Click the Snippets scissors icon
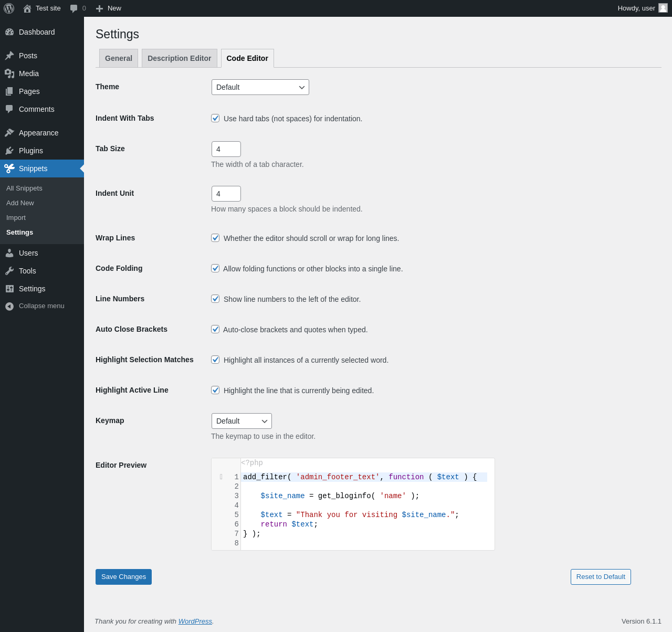 coord(9,168)
